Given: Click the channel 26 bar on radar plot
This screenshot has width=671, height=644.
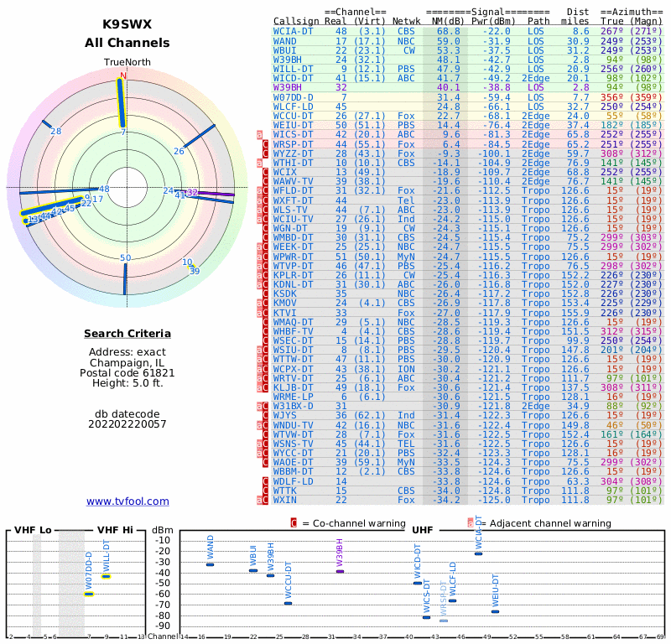Looking at the screenshot, I should (200, 136).
